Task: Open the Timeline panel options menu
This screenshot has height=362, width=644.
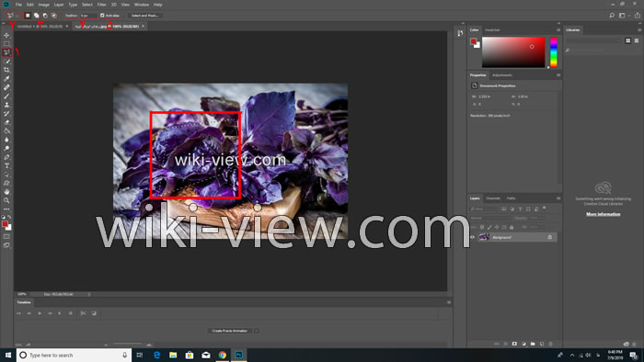Action: (x=449, y=302)
